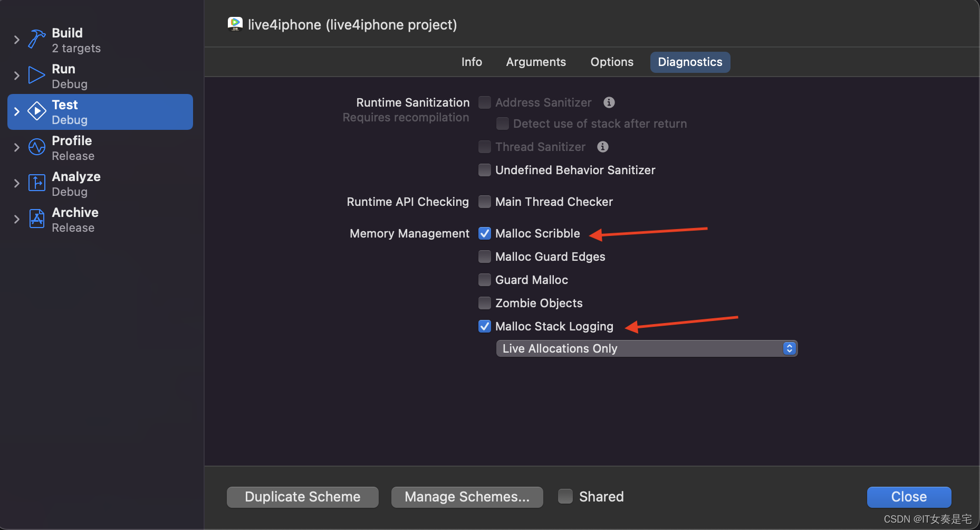Switch to the Arguments tab
The width and height of the screenshot is (980, 530).
(536, 62)
